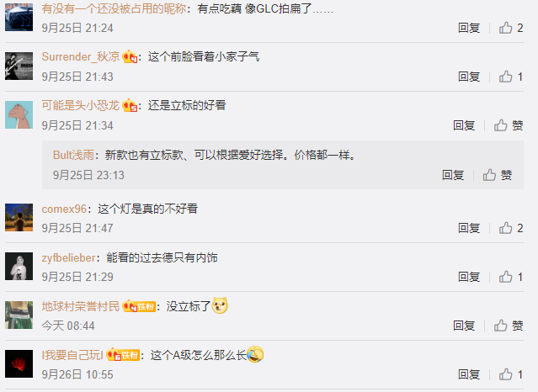Reply to Bult浅雨's nested comment

coord(453,175)
